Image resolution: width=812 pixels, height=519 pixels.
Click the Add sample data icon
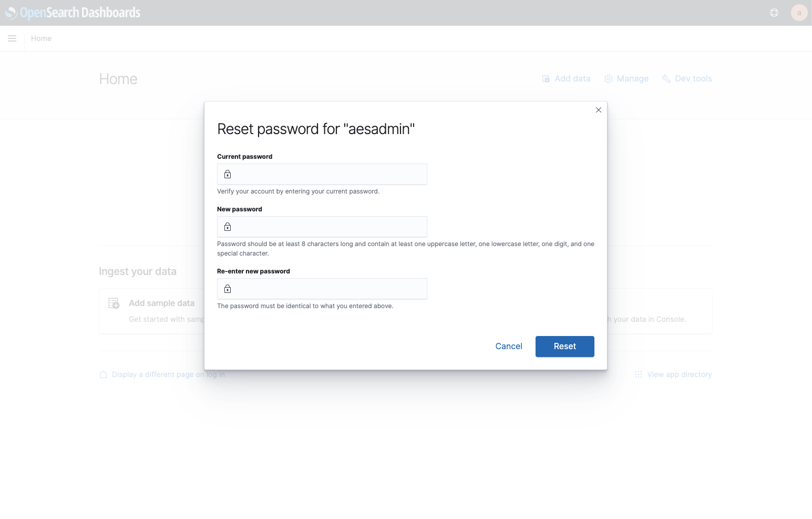(114, 303)
